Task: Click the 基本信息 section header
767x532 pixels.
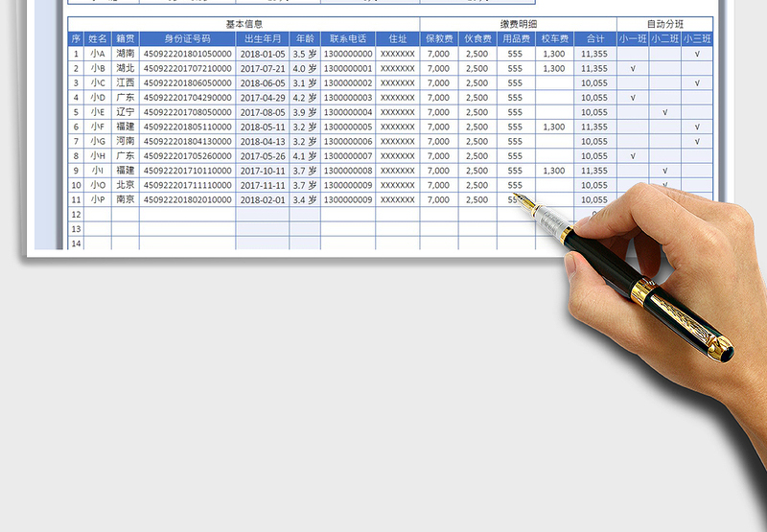Action: pos(244,24)
